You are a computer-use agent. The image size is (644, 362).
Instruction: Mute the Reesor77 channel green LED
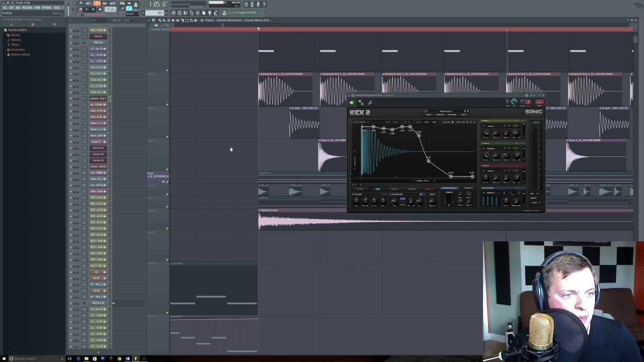[x=71, y=142]
